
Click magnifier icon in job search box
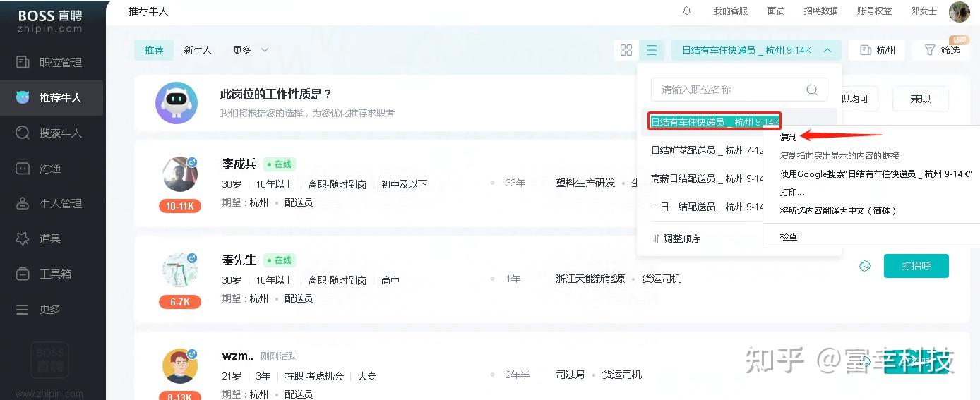[812, 90]
